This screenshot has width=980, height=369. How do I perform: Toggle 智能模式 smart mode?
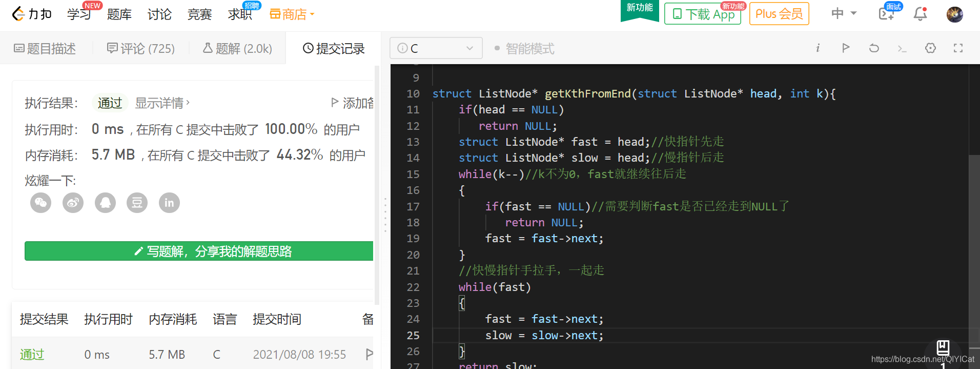tap(524, 49)
